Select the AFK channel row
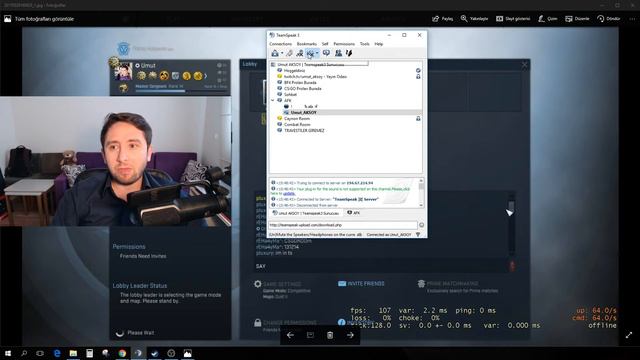This screenshot has width=640, height=360. [288, 100]
